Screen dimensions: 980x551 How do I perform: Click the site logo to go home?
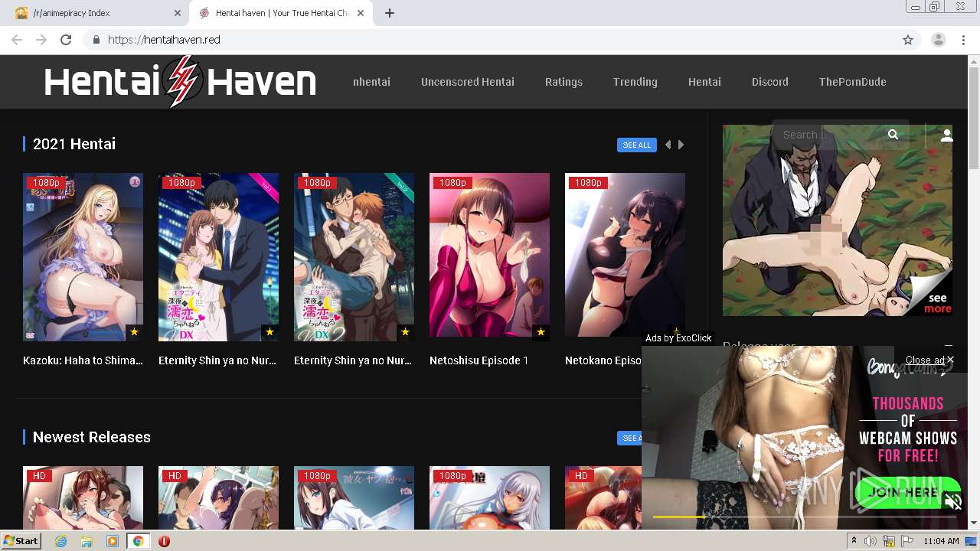tap(180, 82)
